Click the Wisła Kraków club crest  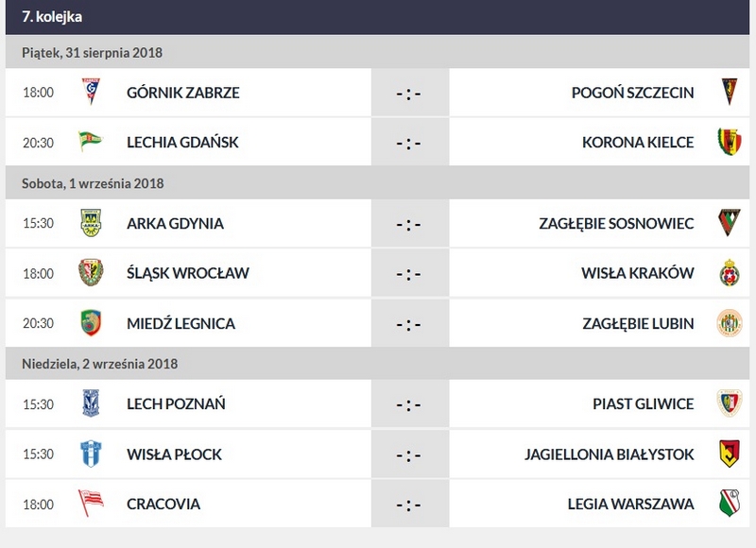728,273
